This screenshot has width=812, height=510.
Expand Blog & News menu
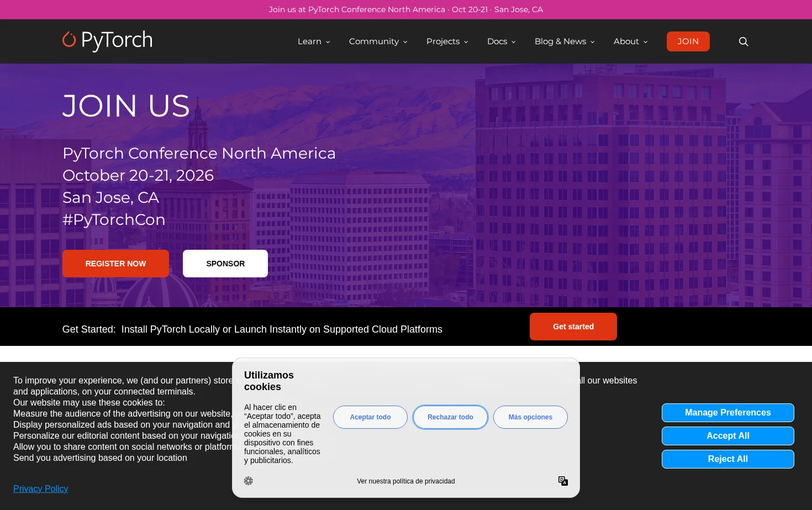565,41
